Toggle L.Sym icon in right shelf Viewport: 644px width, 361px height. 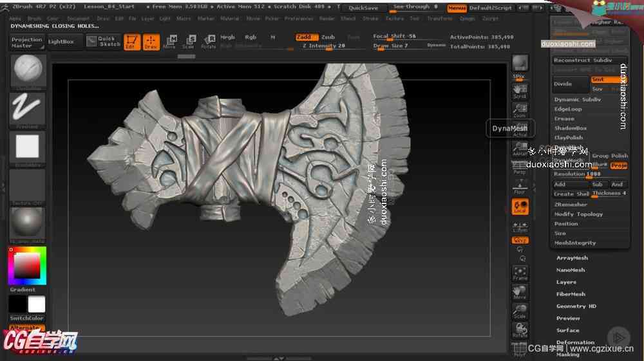520,227
